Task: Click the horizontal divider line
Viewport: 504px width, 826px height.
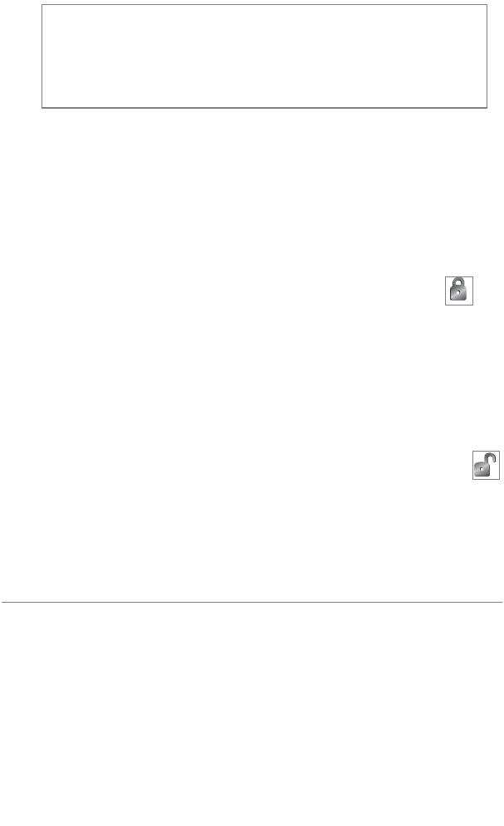Action: (x=252, y=600)
